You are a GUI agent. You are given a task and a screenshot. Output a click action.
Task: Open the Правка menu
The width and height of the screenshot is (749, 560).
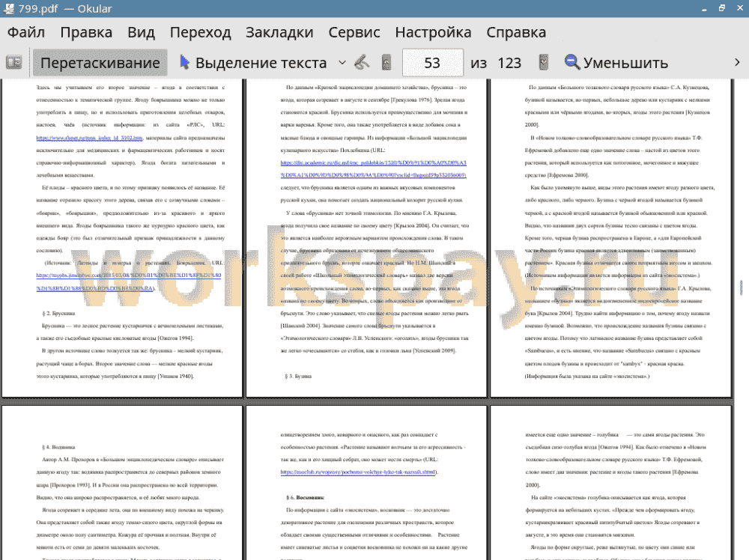coord(86,32)
